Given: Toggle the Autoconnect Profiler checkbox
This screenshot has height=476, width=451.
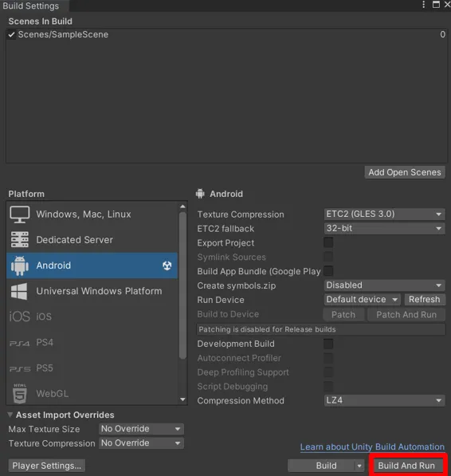Looking at the screenshot, I should coord(328,358).
